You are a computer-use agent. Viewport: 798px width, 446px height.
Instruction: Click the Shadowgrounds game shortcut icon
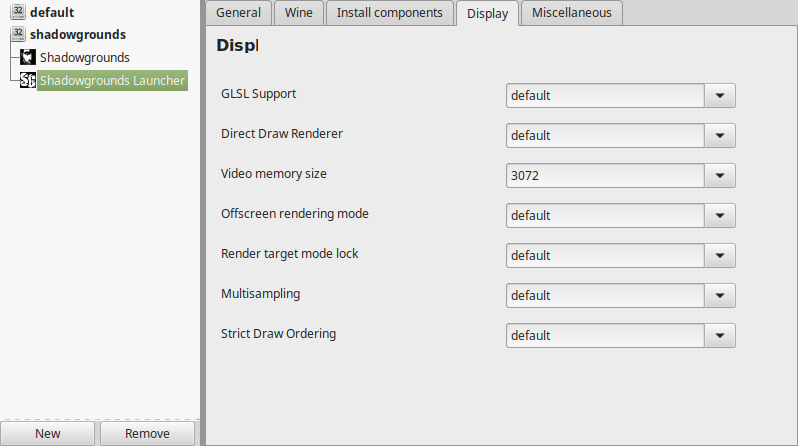coord(27,57)
